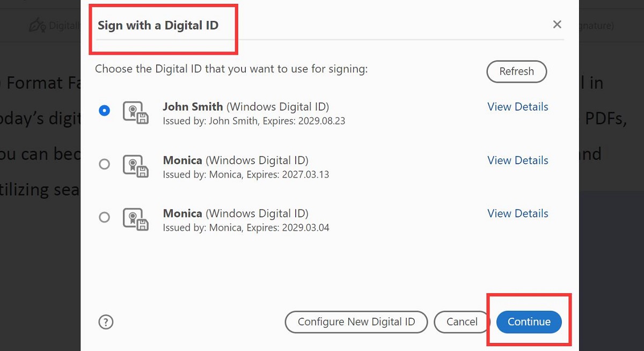Select Monica's ID expiring 2027

(x=105, y=164)
